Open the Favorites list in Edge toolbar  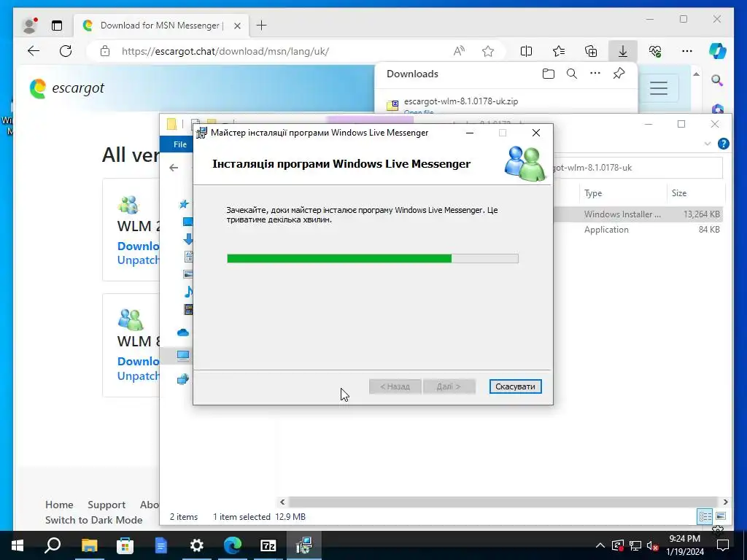point(559,51)
